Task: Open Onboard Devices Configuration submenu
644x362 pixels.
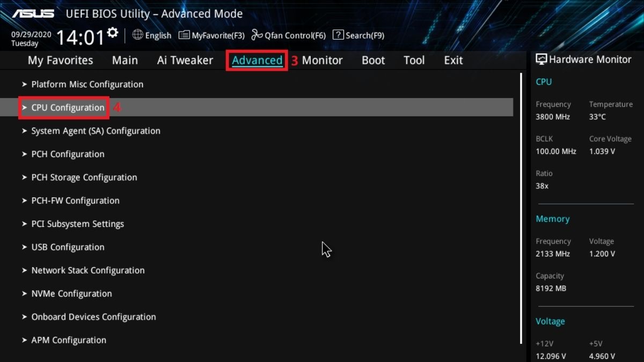Action: click(x=93, y=317)
